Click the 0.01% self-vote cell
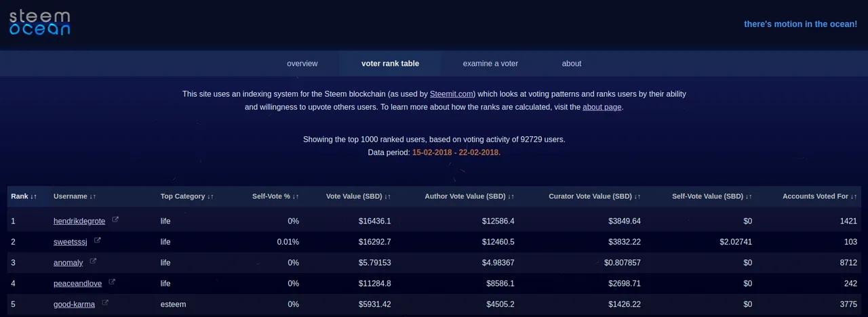Image resolution: width=868 pixels, height=317 pixels. coord(288,242)
